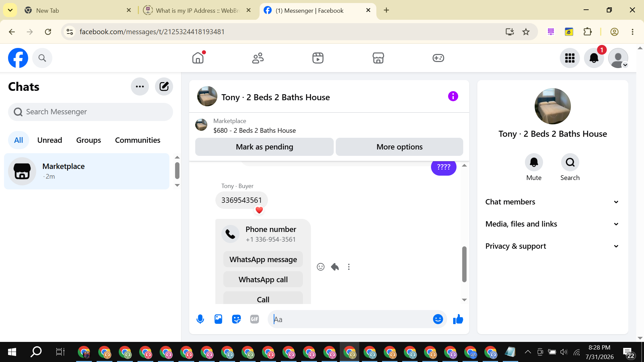
Task: Open Chats options three-dot menu
Action: [x=140, y=86]
